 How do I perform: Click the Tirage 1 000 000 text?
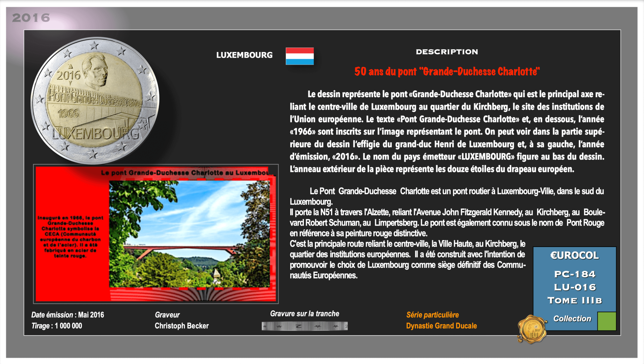tap(57, 326)
